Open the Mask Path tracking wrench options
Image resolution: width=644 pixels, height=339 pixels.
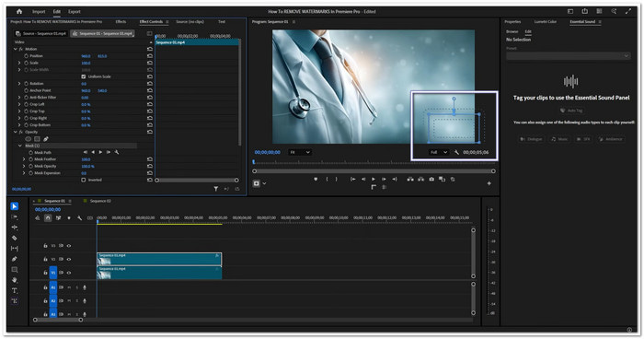(117, 152)
